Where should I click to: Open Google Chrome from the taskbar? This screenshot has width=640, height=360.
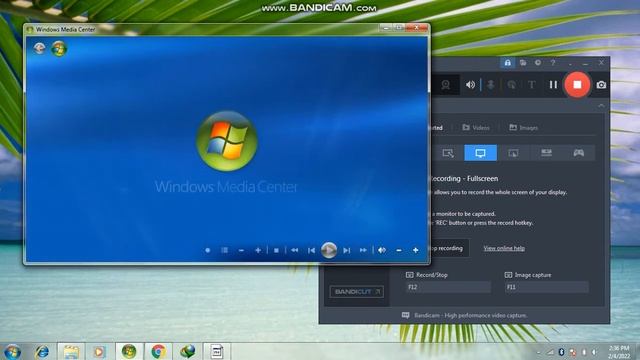(x=158, y=352)
